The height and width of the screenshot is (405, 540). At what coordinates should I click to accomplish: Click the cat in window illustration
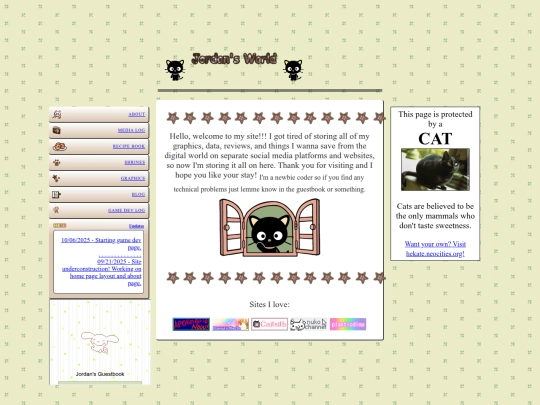(269, 228)
